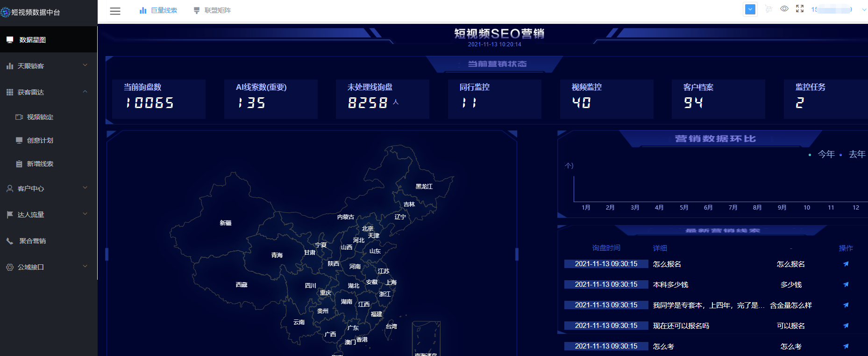Click the blurred account phone number
The image size is (868, 356).
tap(832, 9)
